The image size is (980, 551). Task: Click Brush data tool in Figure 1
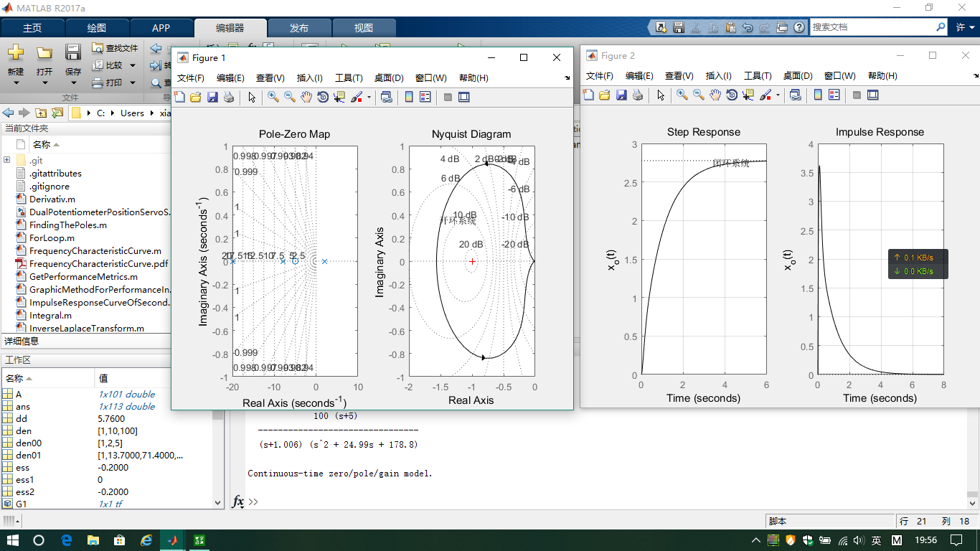coord(357,97)
